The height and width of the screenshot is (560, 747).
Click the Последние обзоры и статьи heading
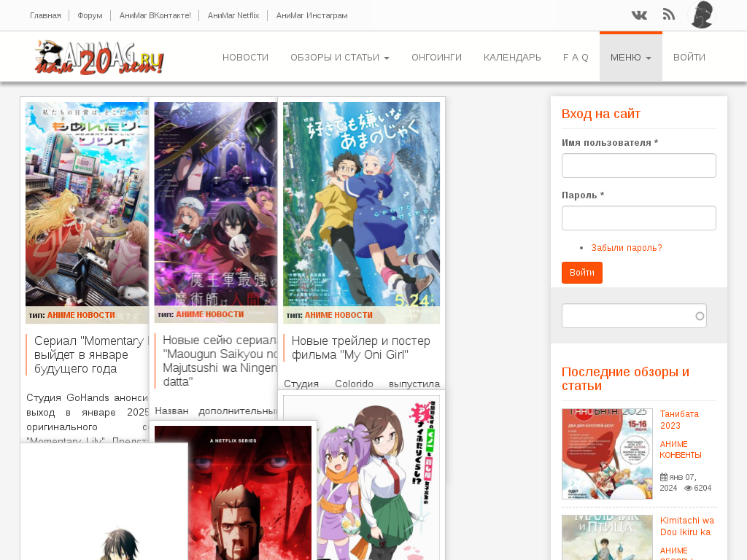pyautogui.click(x=625, y=378)
